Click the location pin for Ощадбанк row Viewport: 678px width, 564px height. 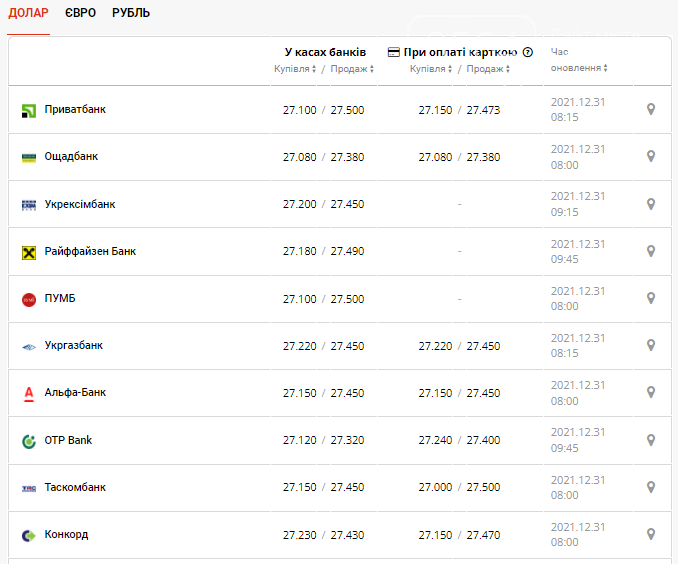[x=651, y=156]
